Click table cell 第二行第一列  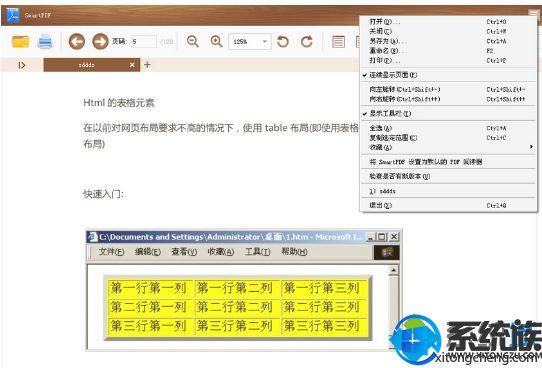pyautogui.click(x=150, y=307)
